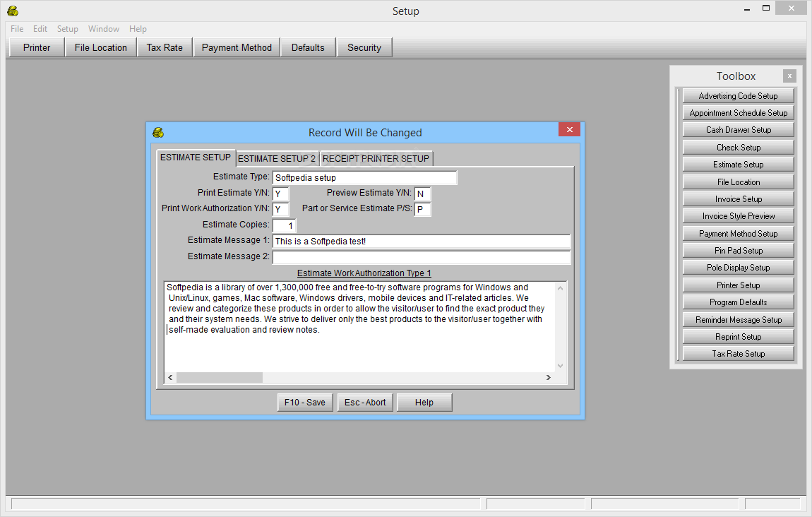Close the Record Will Be Changed dialog
This screenshot has width=812, height=517.
pos(569,129)
